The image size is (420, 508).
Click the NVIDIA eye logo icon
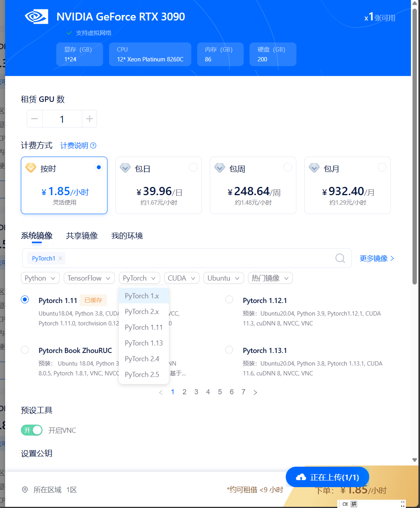pyautogui.click(x=36, y=17)
